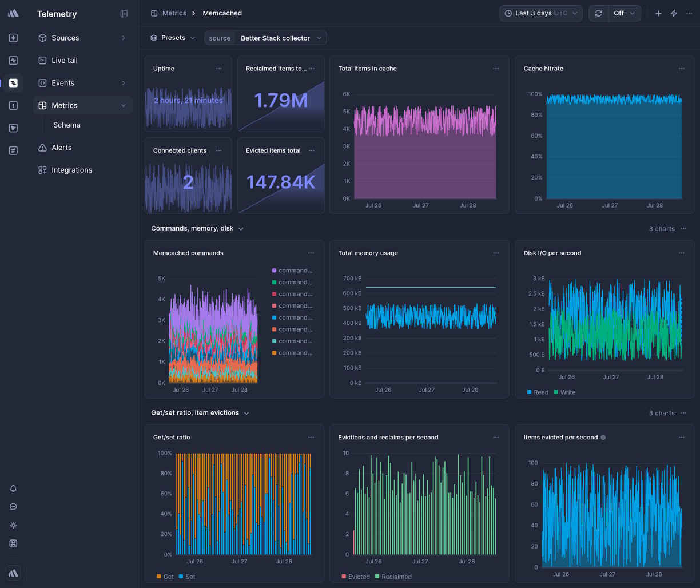Select the active Telemetry icon in left rail
The height and width of the screenshot is (588, 700).
tap(13, 83)
